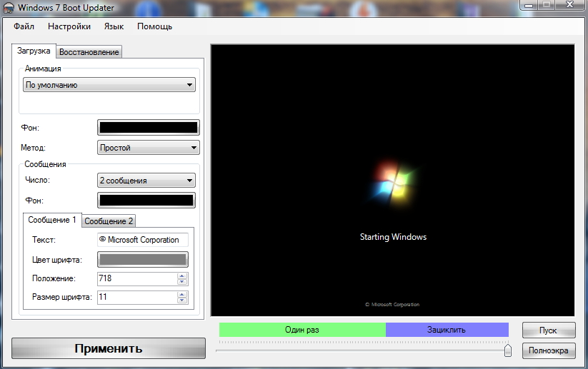The image size is (588, 369).
Task: Increase the Положение value with the up arrow
Action: click(182, 276)
